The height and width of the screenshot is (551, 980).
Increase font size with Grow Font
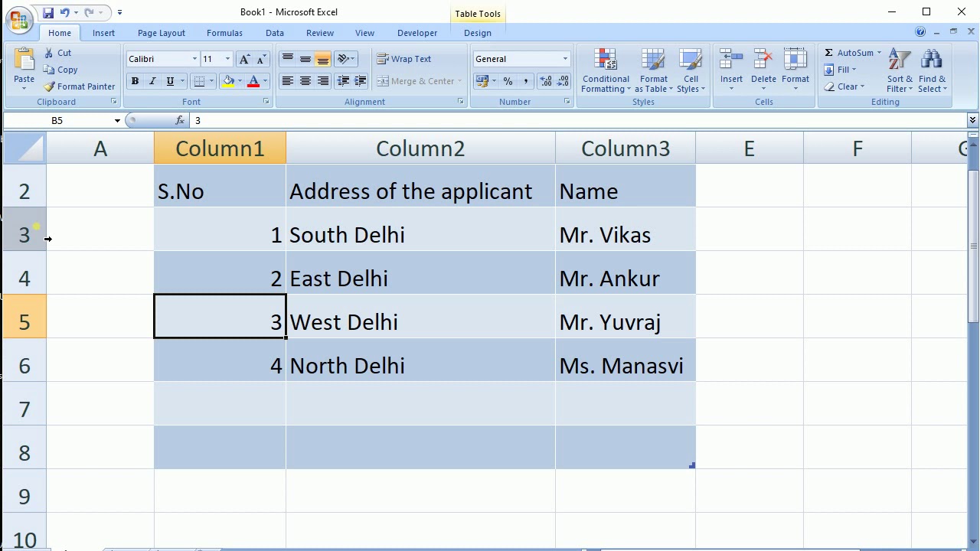click(244, 59)
